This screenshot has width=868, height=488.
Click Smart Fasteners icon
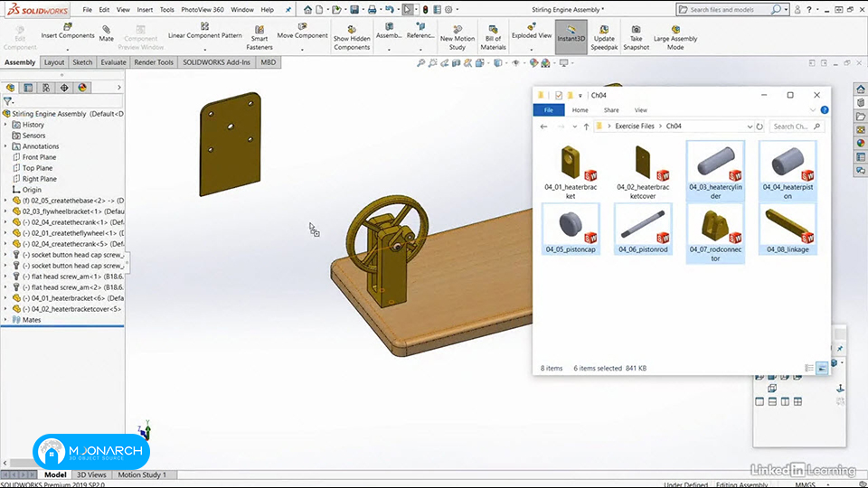click(x=259, y=38)
